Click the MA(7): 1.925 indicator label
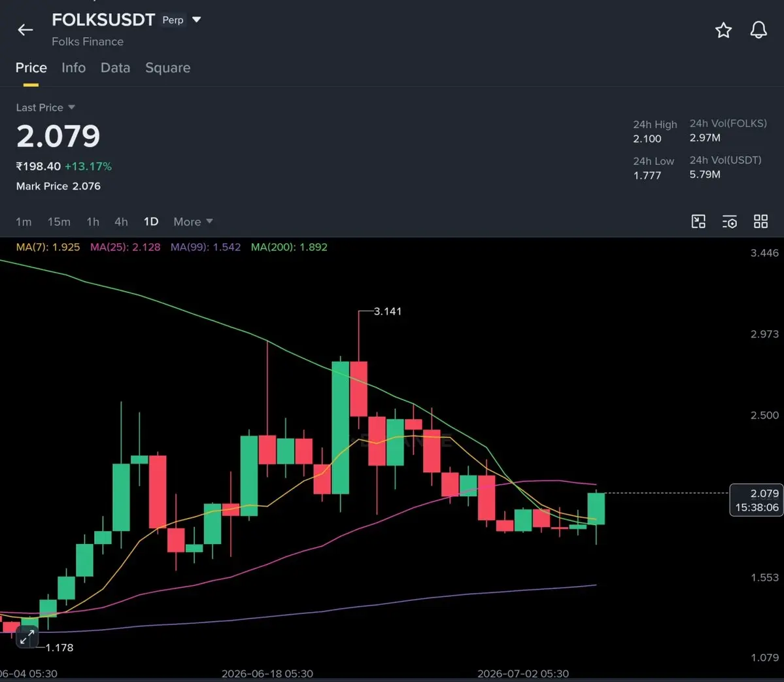784x682 pixels. coord(48,247)
